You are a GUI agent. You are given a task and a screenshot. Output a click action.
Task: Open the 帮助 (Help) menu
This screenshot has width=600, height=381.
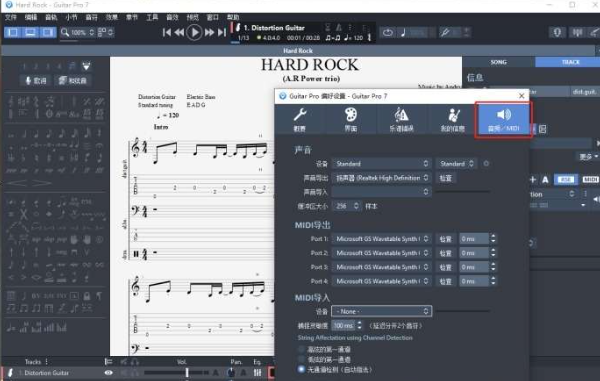pos(233,17)
